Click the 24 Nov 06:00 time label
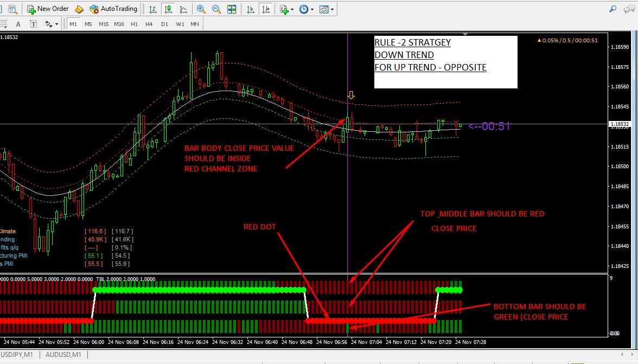Viewport: 638px width, 364px height. tap(89, 342)
